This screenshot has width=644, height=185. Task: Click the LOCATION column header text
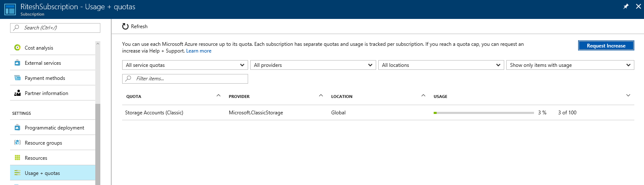(342, 97)
